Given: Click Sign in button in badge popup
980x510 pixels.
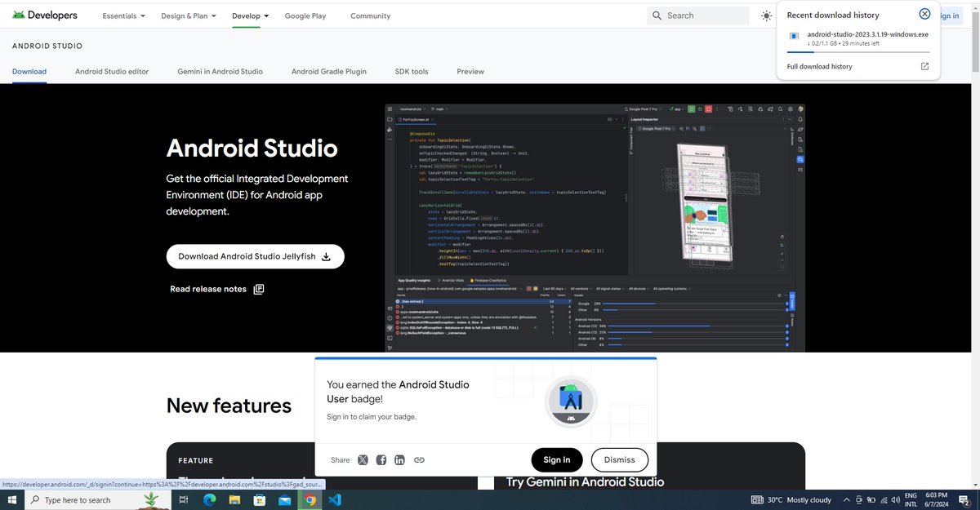Looking at the screenshot, I should pos(557,460).
